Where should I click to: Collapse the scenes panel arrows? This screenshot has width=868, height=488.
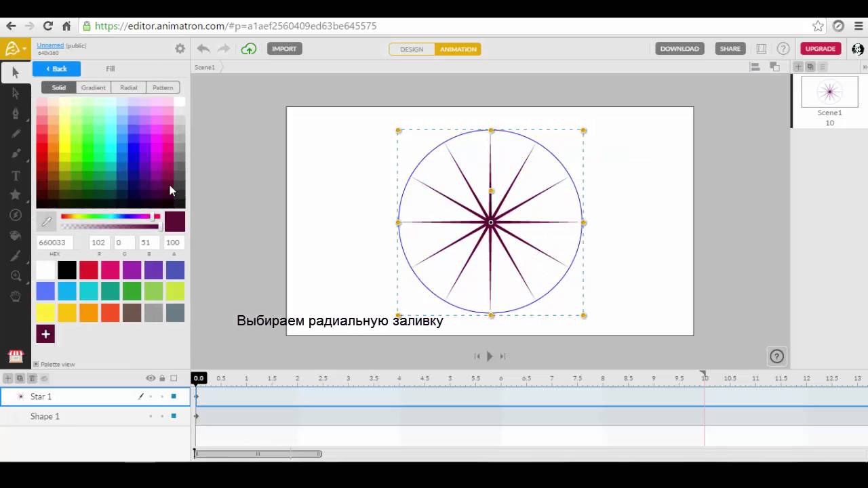pos(865,66)
